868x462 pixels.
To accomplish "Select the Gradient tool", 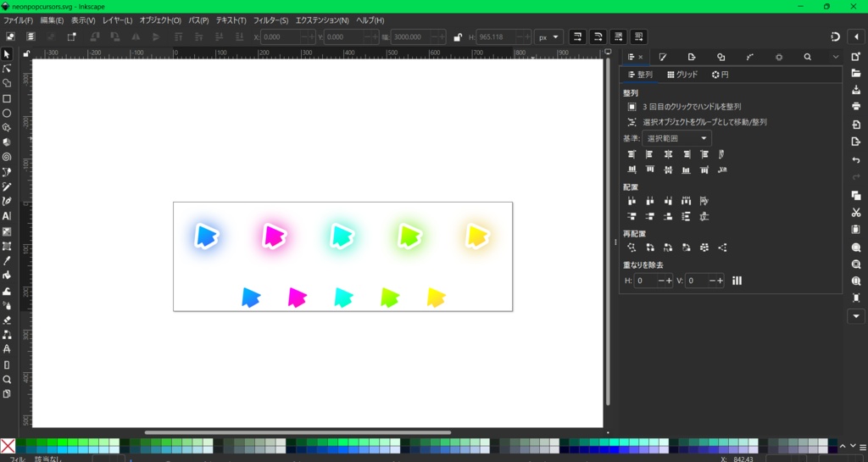I will pyautogui.click(x=7, y=231).
